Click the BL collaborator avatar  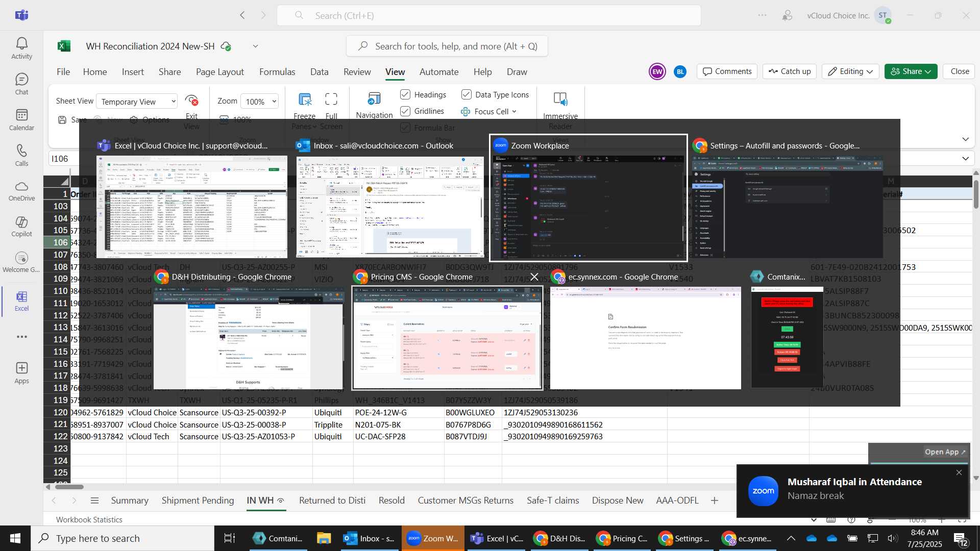(x=680, y=72)
